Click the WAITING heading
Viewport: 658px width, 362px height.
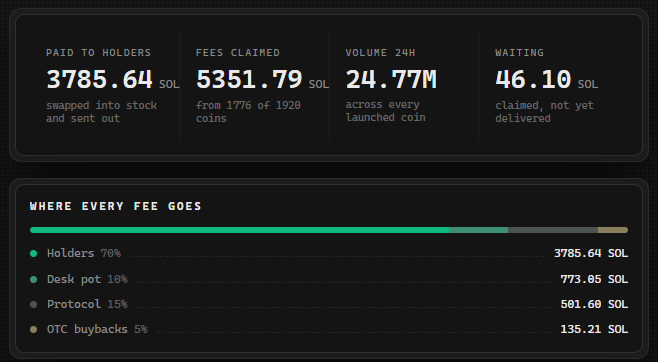pyautogui.click(x=519, y=52)
